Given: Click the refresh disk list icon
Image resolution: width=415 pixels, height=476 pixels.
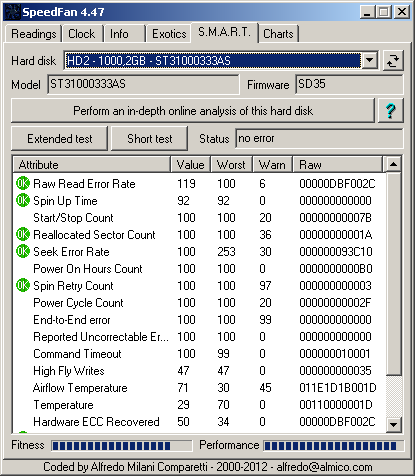Looking at the screenshot, I should pos(393,61).
